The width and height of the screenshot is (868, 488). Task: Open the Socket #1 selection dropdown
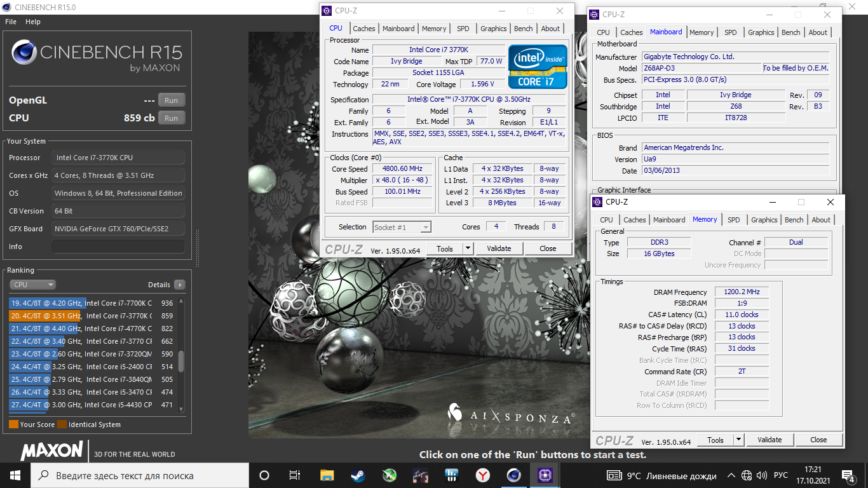click(x=402, y=227)
